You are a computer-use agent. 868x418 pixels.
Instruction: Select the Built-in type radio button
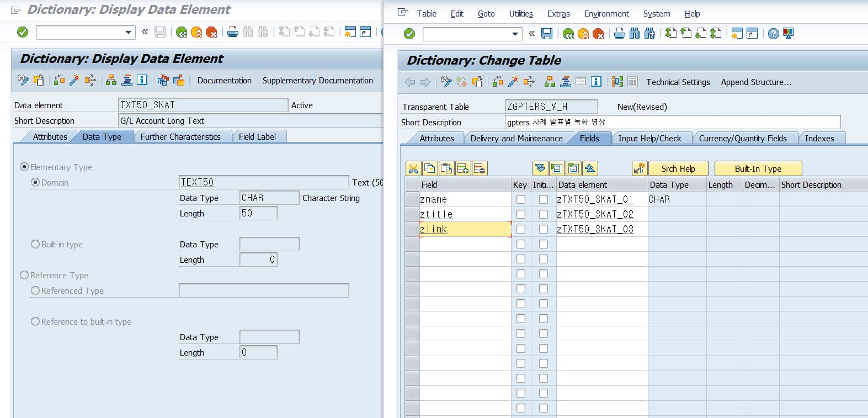[35, 244]
